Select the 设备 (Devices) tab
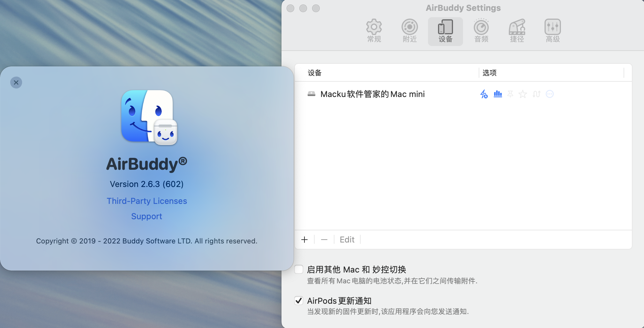This screenshot has height=328, width=644. click(x=446, y=31)
